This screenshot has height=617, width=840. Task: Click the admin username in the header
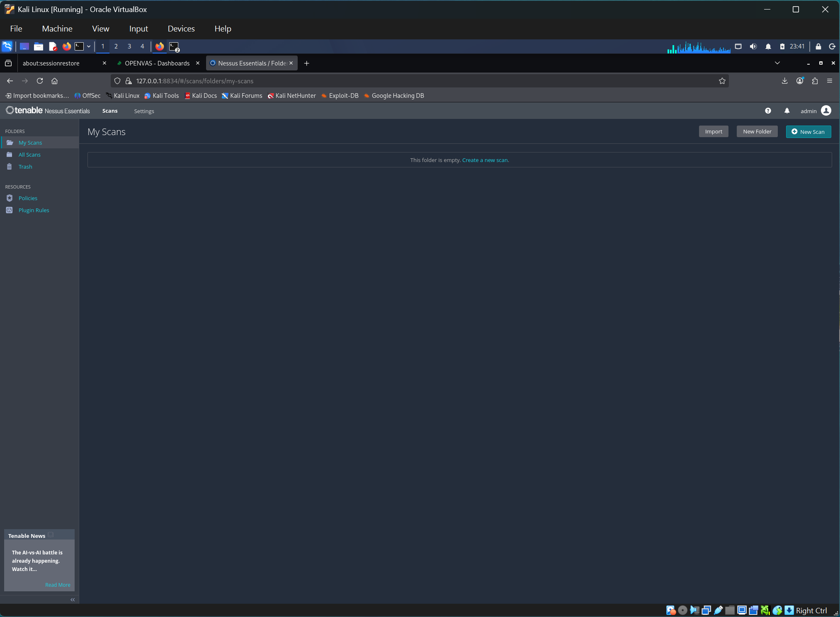pyautogui.click(x=808, y=111)
